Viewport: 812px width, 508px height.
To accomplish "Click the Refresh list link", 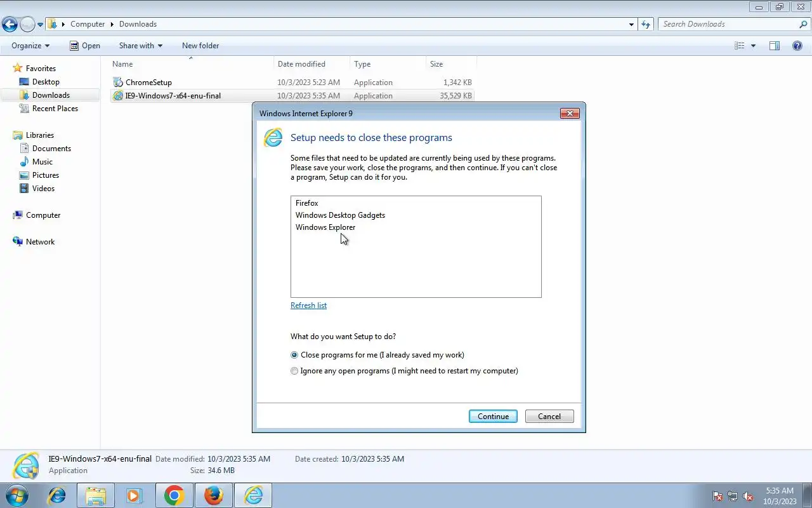I will pyautogui.click(x=308, y=305).
